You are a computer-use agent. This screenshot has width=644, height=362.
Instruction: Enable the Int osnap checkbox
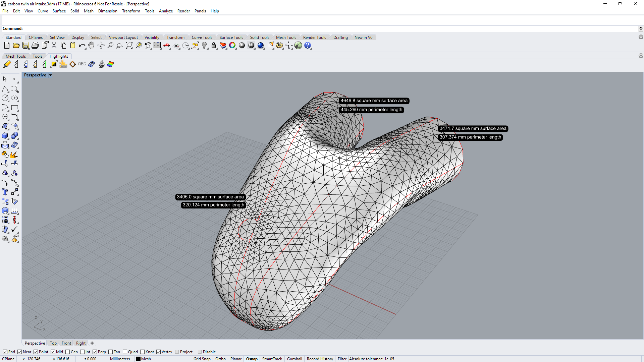[83, 352]
